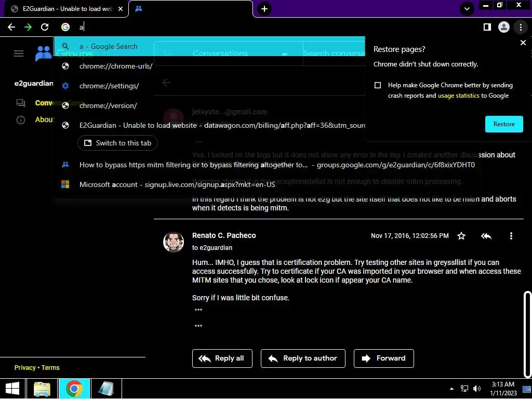The height and width of the screenshot is (399, 532).
Task: Star Renato C. Pacheco's message
Action: [x=461, y=236]
